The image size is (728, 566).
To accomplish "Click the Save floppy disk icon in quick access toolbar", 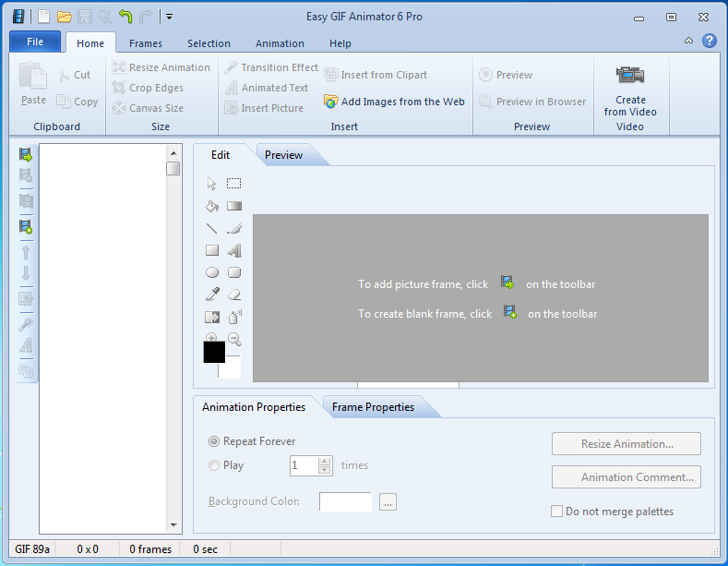I will click(85, 17).
